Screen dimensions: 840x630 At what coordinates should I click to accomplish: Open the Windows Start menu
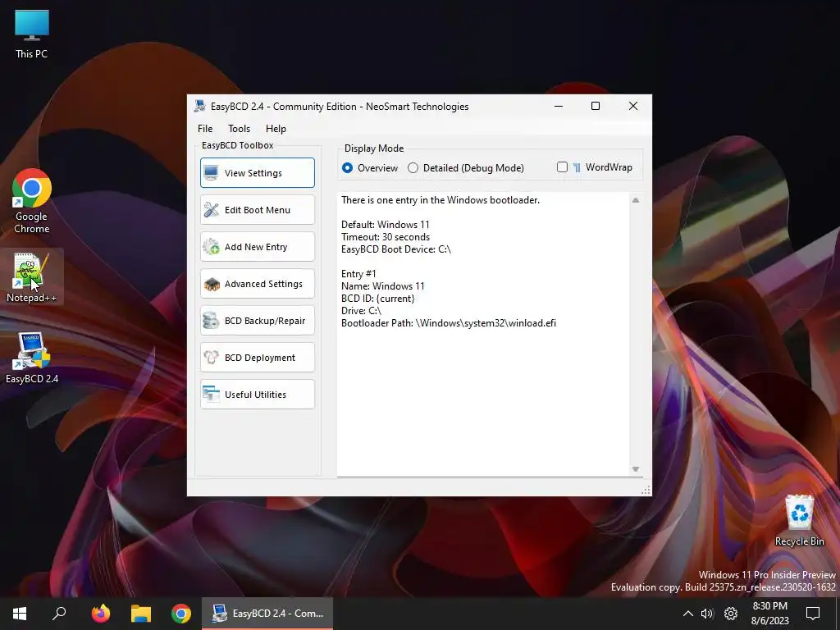20,614
